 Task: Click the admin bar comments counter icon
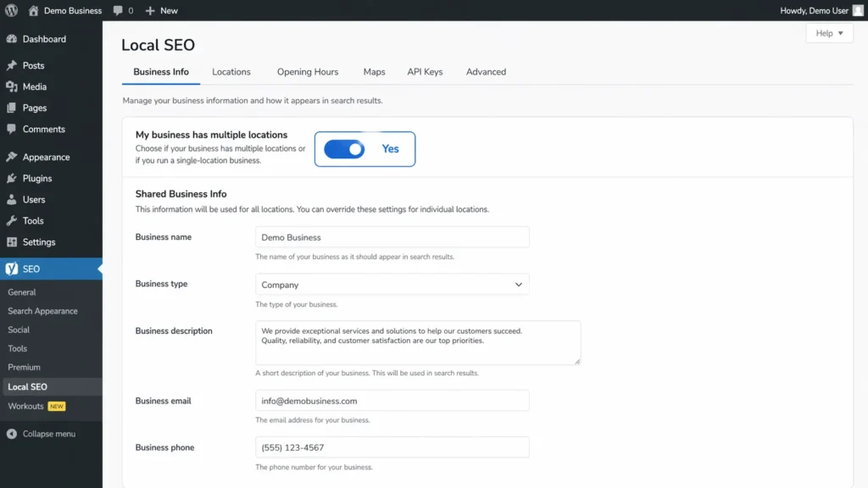point(119,10)
